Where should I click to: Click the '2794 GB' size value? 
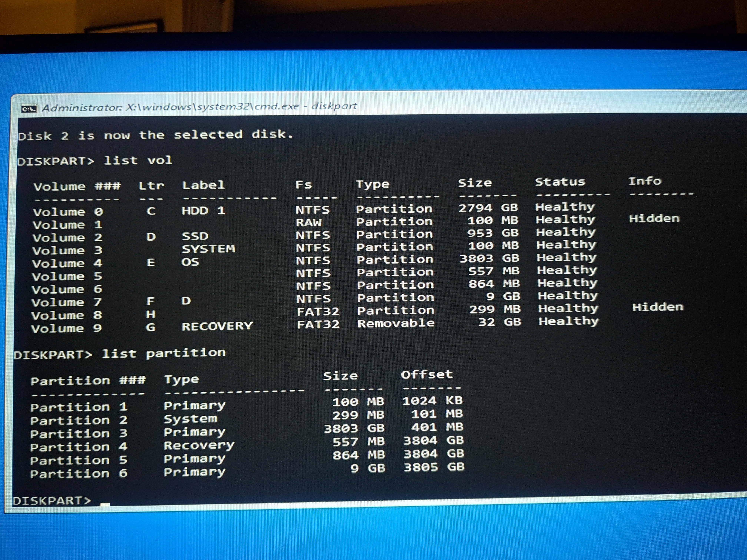488,208
